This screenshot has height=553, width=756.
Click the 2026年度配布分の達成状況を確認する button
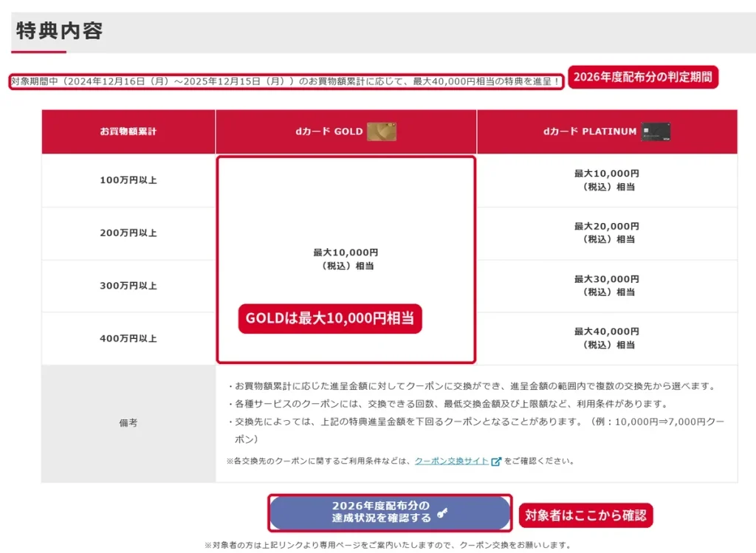coord(390,512)
